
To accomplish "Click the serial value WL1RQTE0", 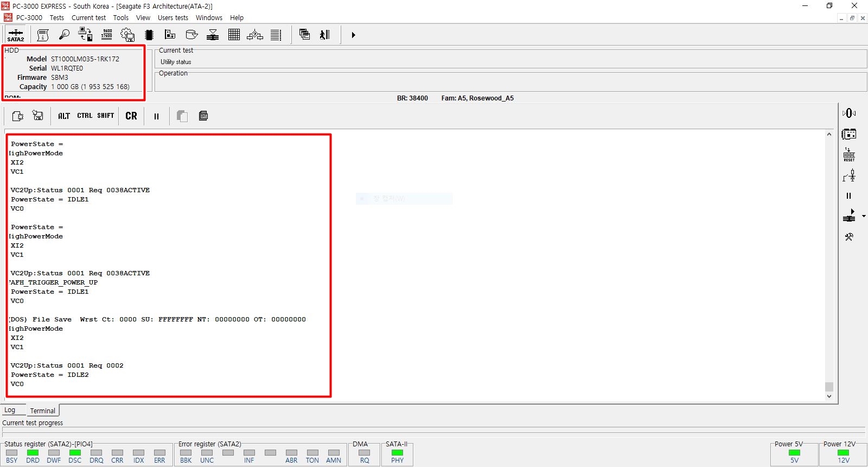I will [67, 68].
